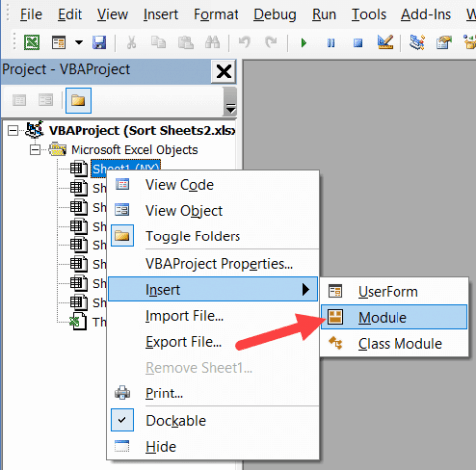This screenshot has width=476, height=470.
Task: Open Project Explorer toolbar icon
Action: (x=417, y=42)
